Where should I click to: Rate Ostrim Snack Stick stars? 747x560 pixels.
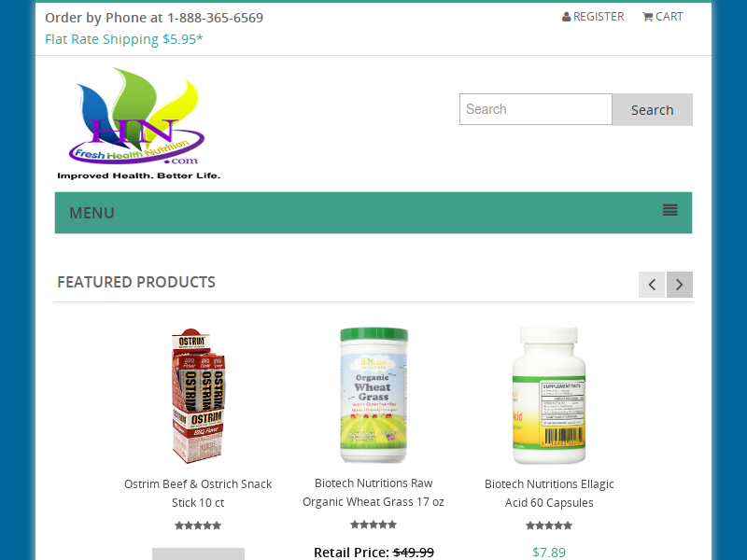click(198, 525)
